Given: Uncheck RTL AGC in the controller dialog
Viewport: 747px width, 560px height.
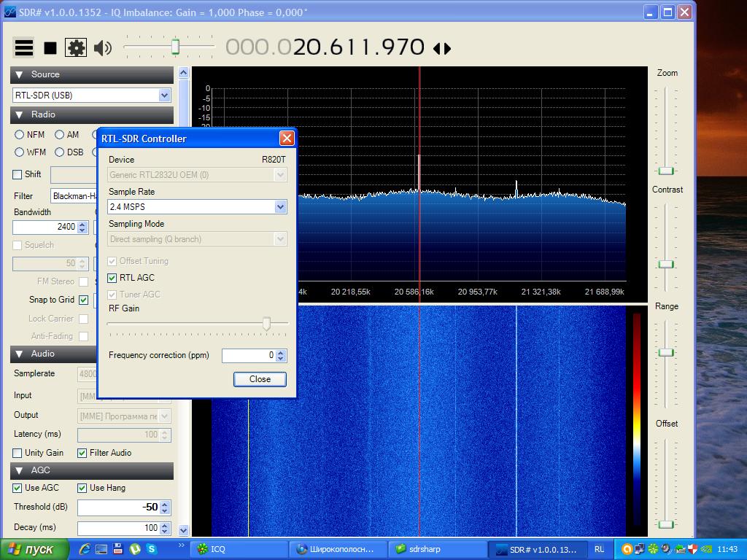Looking at the screenshot, I should coord(112,278).
